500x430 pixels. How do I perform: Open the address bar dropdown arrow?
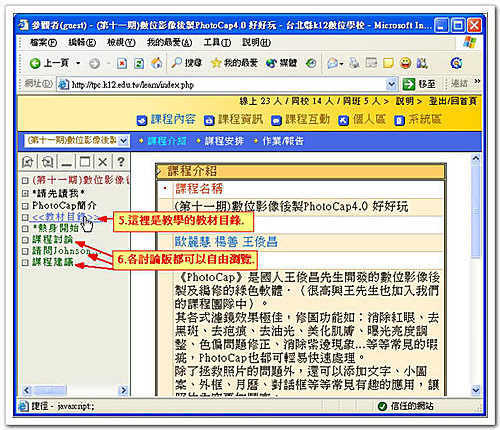coord(391,84)
